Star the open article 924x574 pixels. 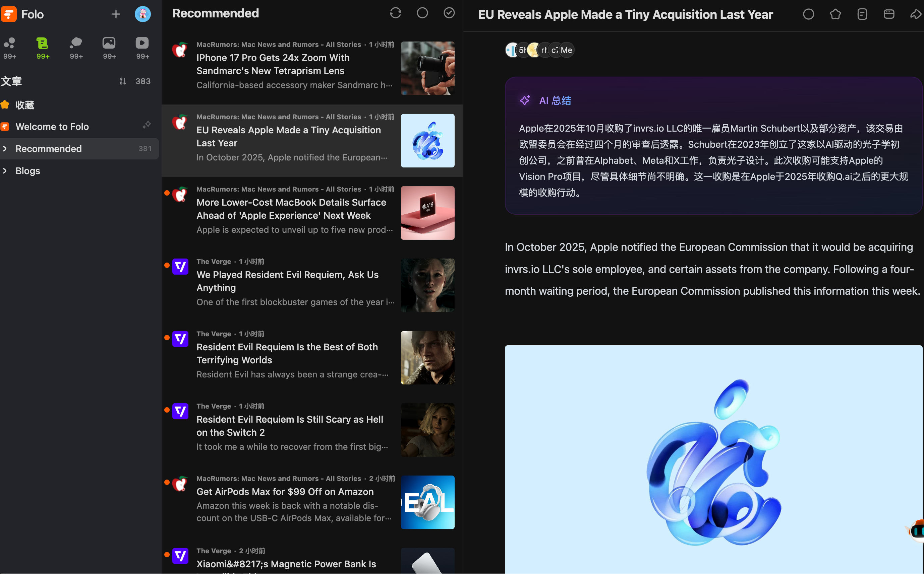tap(835, 14)
